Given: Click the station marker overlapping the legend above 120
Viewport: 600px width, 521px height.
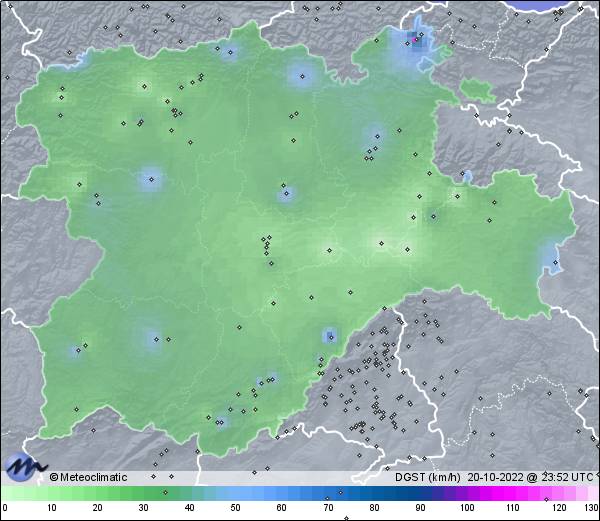Looking at the screenshot, I should (546, 499).
